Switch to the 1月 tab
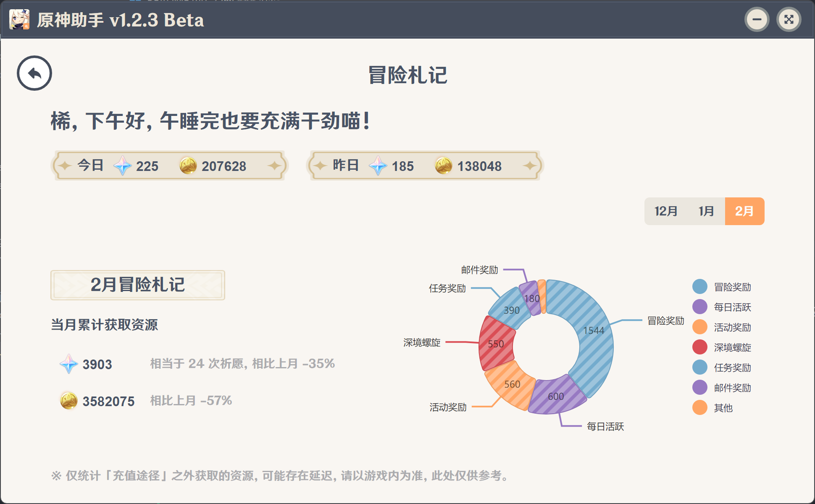815x504 pixels. click(x=706, y=211)
